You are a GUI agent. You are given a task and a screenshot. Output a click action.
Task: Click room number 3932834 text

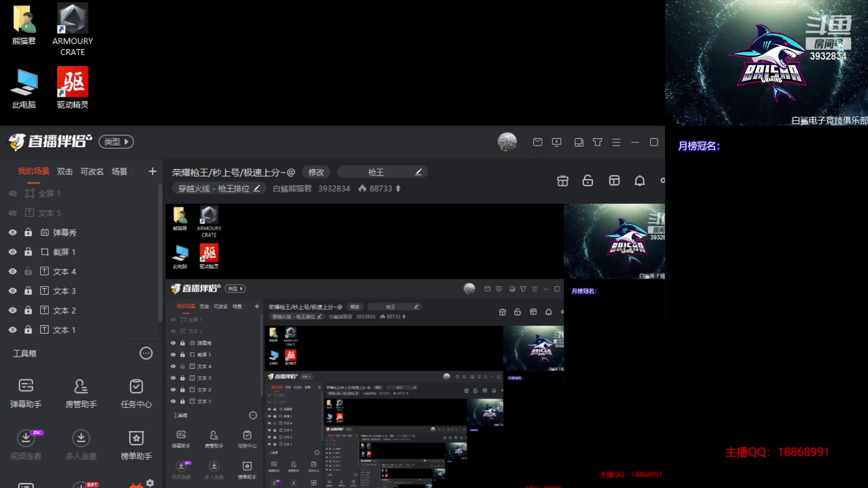(x=334, y=188)
